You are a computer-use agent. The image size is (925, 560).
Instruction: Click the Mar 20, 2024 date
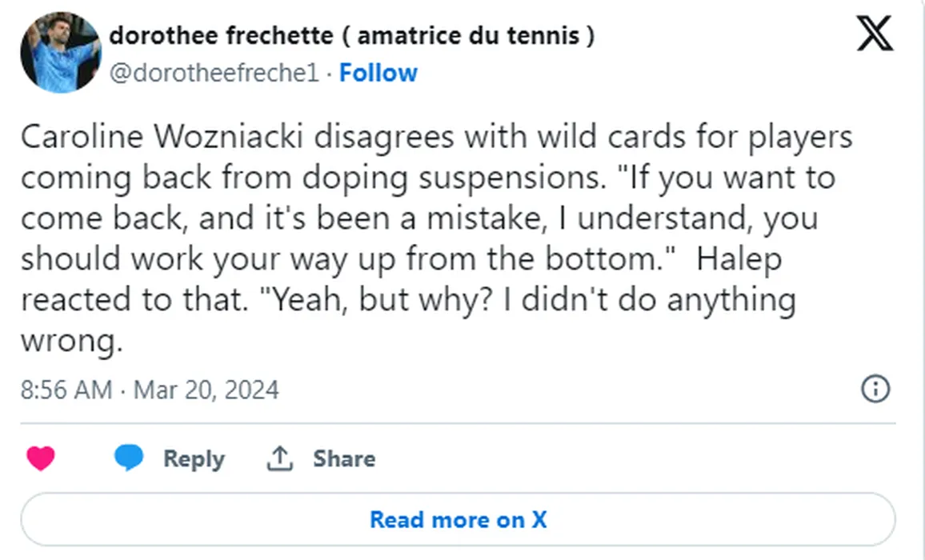206,390
